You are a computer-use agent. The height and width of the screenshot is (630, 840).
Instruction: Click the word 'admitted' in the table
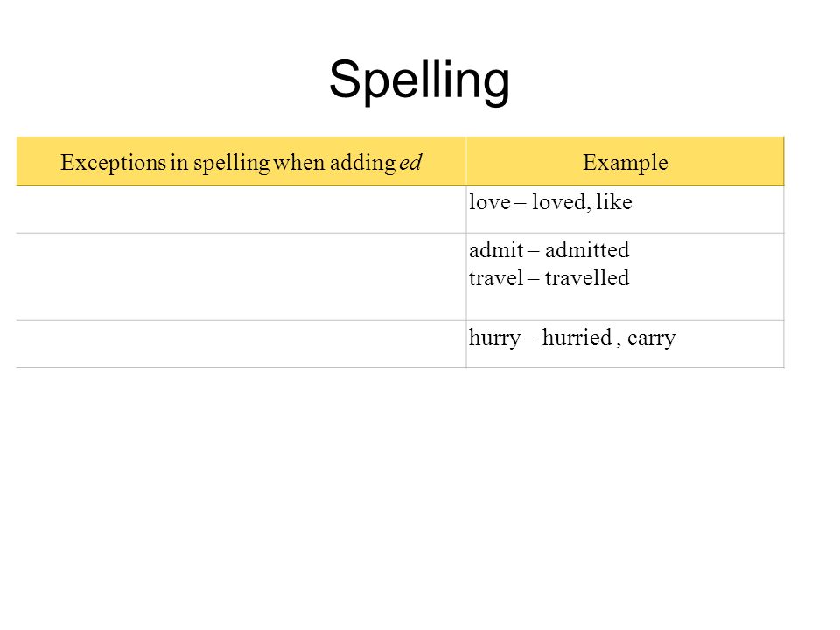click(x=587, y=250)
